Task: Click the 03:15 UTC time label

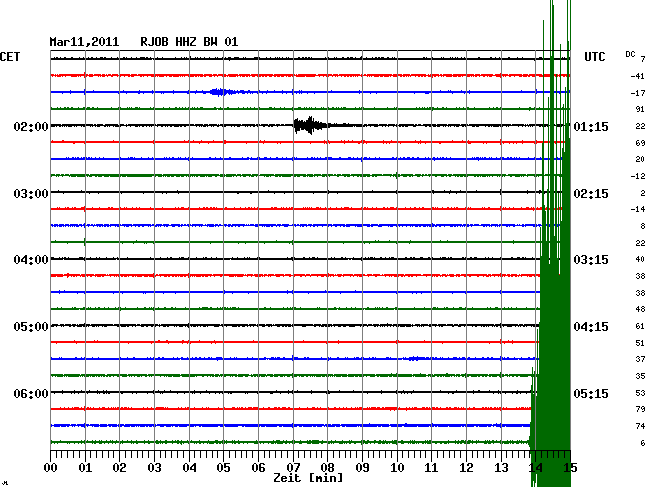Action: (591, 260)
